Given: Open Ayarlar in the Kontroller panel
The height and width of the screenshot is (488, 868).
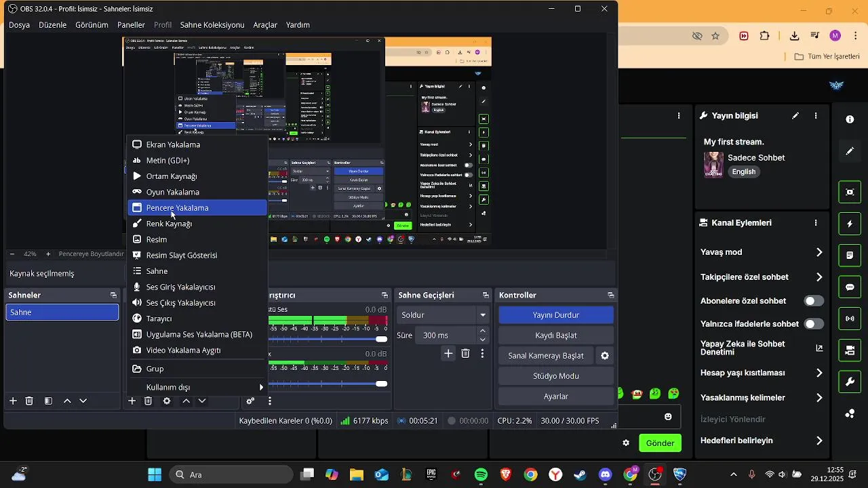Looking at the screenshot, I should click(556, 396).
